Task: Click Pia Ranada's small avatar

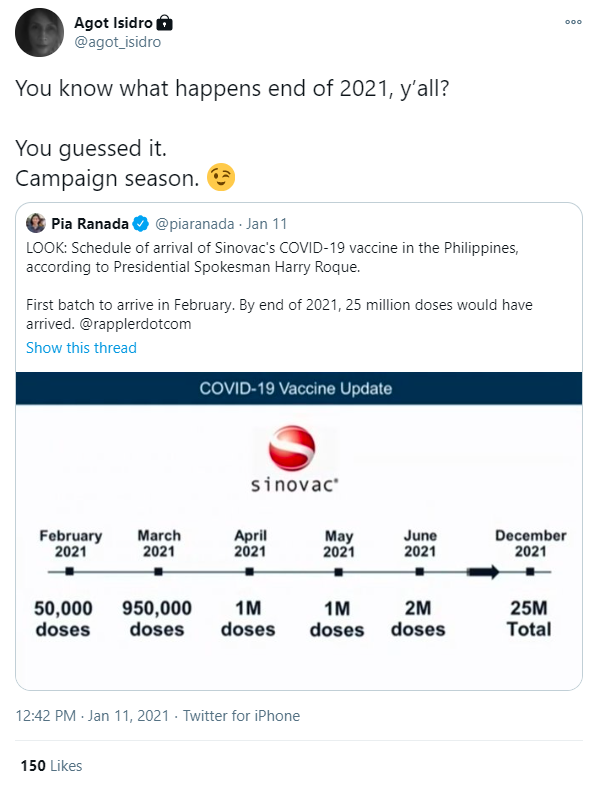Action: pos(36,223)
